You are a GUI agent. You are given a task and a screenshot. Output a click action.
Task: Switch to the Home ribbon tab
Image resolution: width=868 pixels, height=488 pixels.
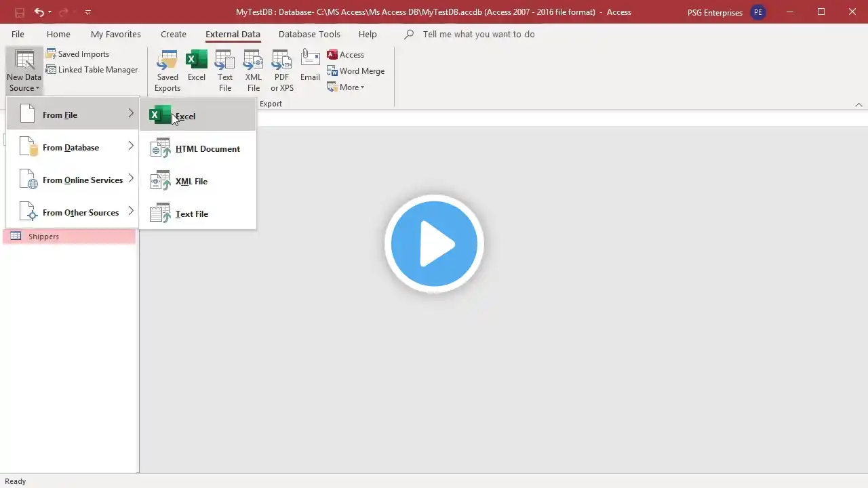(58, 34)
